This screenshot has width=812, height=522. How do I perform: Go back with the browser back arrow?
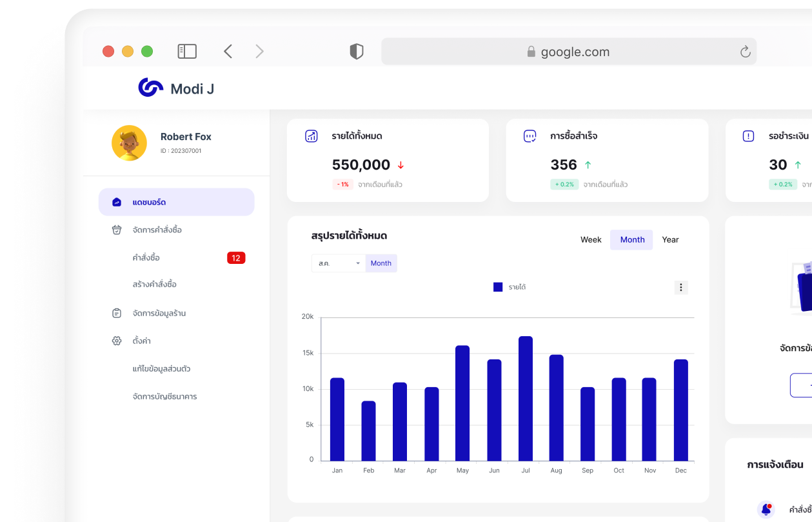point(228,52)
